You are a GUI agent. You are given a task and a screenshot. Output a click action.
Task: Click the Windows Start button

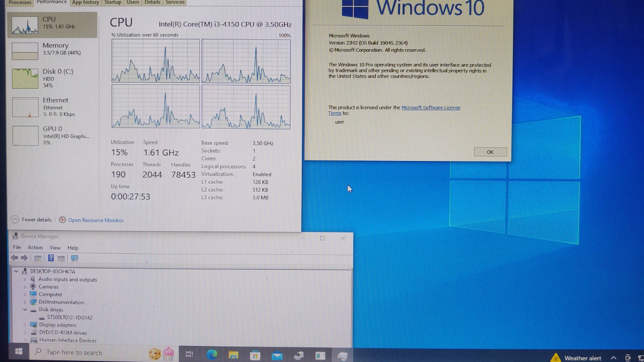pos(19,352)
